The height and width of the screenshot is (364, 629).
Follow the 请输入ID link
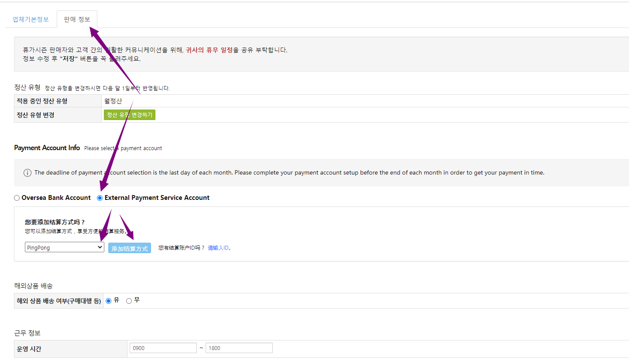click(219, 248)
